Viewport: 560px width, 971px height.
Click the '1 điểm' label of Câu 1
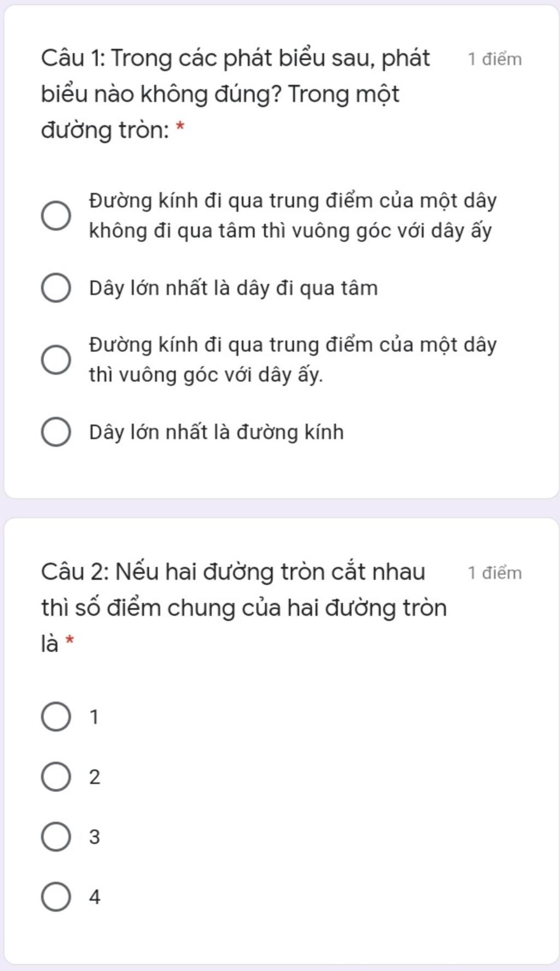[495, 59]
